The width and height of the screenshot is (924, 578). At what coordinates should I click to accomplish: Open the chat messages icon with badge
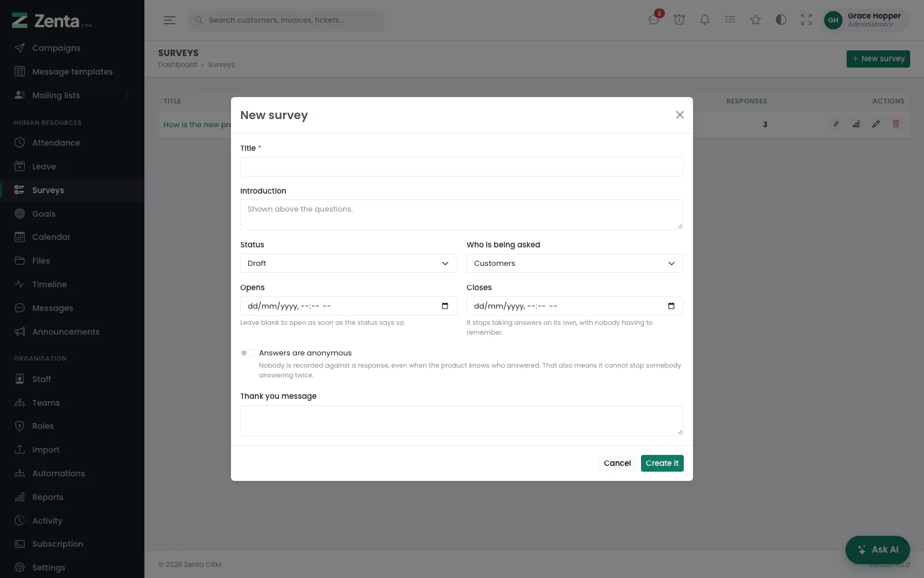pyautogui.click(x=654, y=19)
